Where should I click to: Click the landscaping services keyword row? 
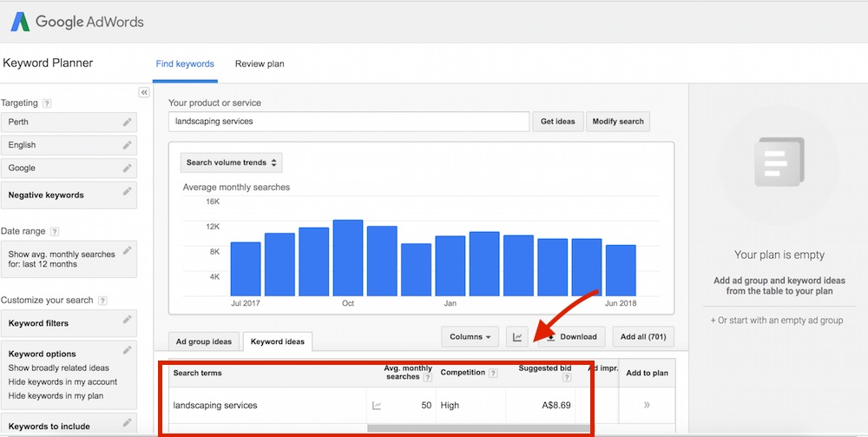coord(422,406)
